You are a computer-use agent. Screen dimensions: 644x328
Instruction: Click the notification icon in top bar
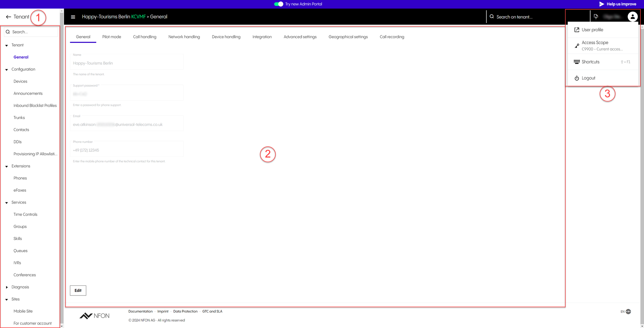596,17
